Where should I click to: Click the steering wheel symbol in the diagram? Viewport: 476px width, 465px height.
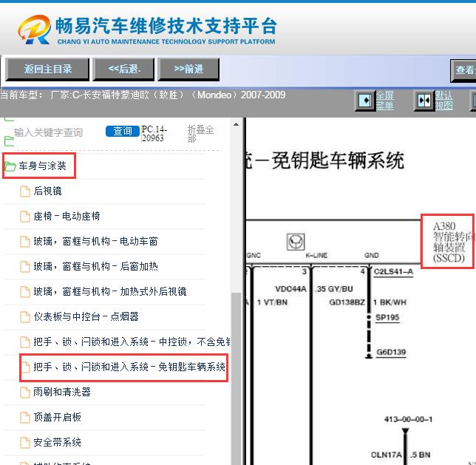(296, 242)
